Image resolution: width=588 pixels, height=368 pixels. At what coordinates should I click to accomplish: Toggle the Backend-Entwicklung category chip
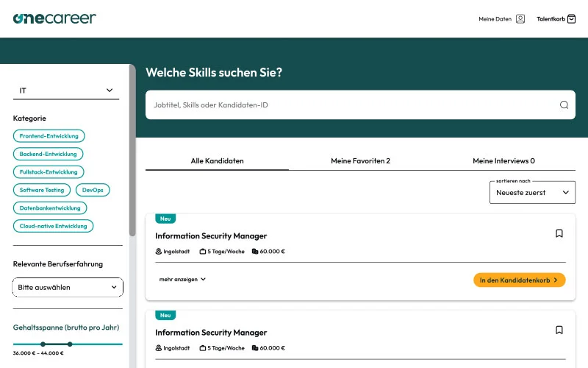pyautogui.click(x=48, y=154)
